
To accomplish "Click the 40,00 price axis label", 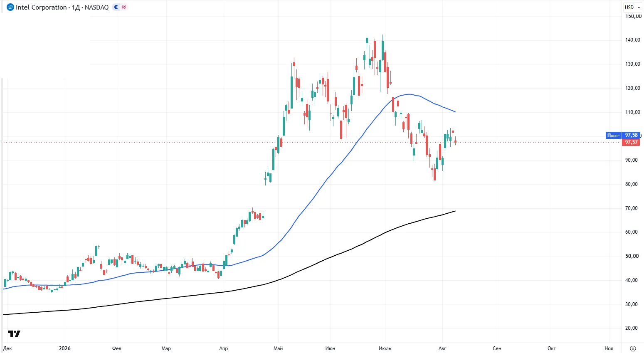I will pyautogui.click(x=632, y=280).
